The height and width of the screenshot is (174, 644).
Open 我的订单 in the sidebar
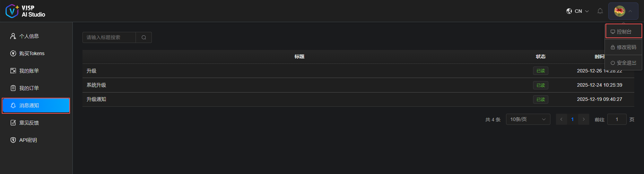29,88
